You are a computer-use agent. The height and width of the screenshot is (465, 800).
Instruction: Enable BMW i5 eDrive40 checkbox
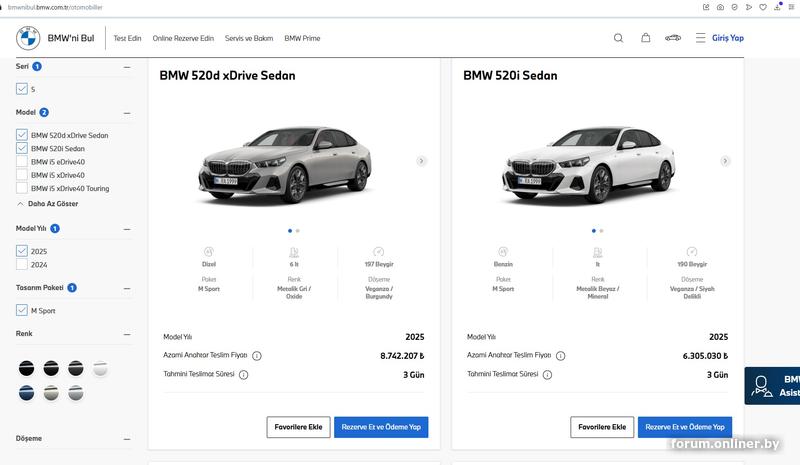tap(22, 161)
